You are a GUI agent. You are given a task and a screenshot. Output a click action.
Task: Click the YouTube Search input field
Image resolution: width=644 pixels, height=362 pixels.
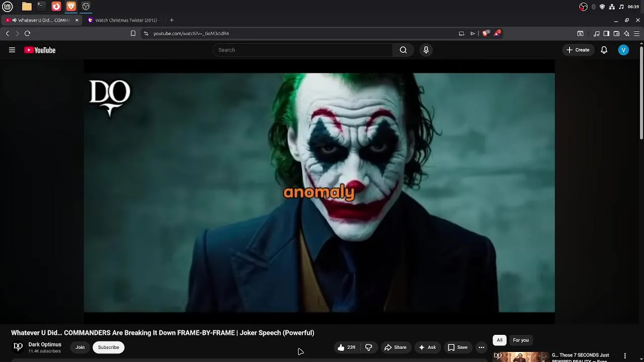pos(302,50)
